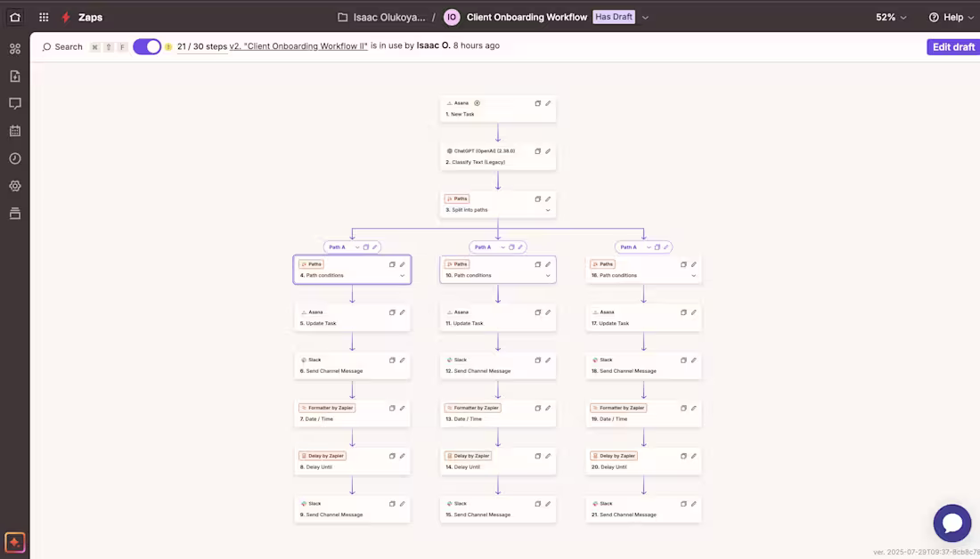
Task: Click the pencil icon on Classify Text step
Action: coord(550,150)
